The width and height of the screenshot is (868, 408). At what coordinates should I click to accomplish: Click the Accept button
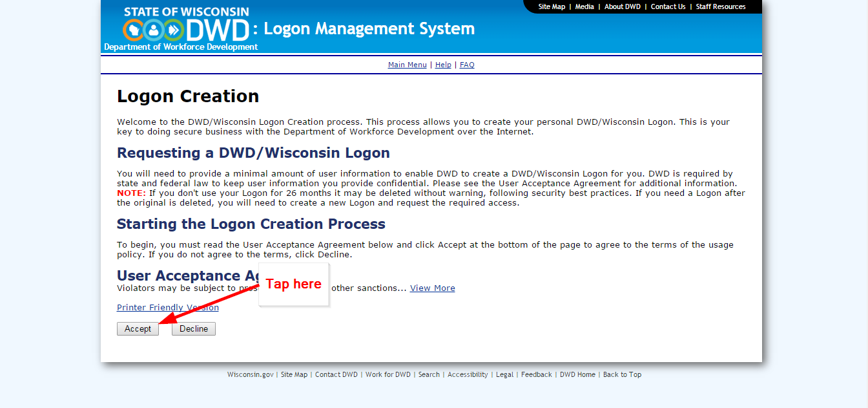click(137, 328)
